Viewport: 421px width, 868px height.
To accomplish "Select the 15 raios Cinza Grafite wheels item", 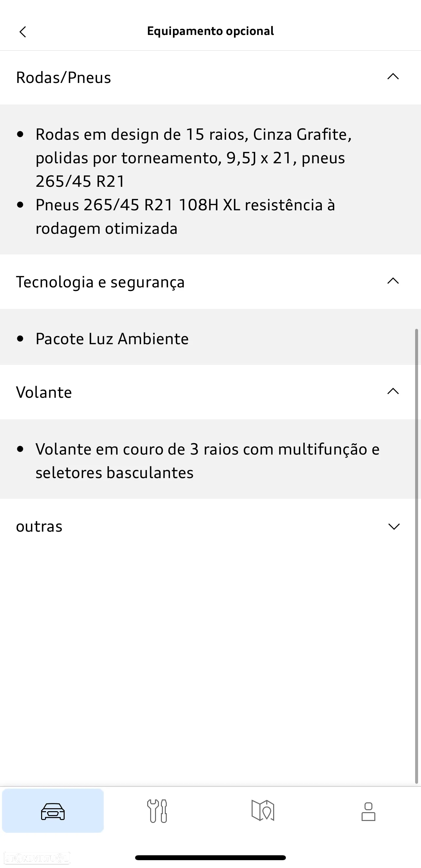I will (x=194, y=158).
